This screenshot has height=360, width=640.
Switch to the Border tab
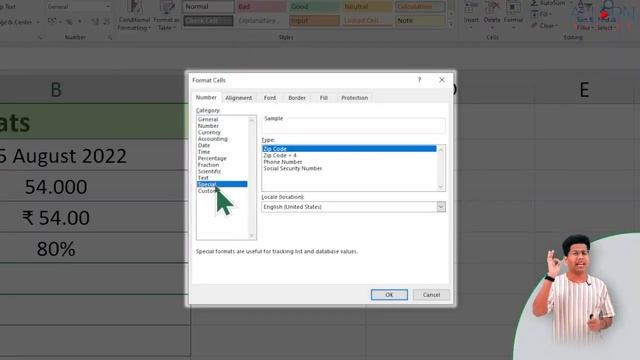[x=297, y=98]
